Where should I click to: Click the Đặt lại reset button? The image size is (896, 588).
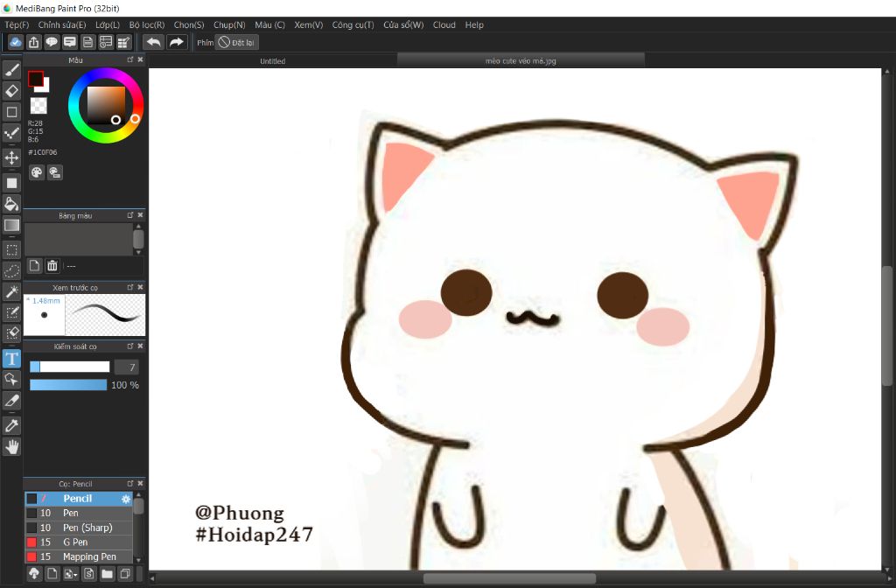[236, 42]
